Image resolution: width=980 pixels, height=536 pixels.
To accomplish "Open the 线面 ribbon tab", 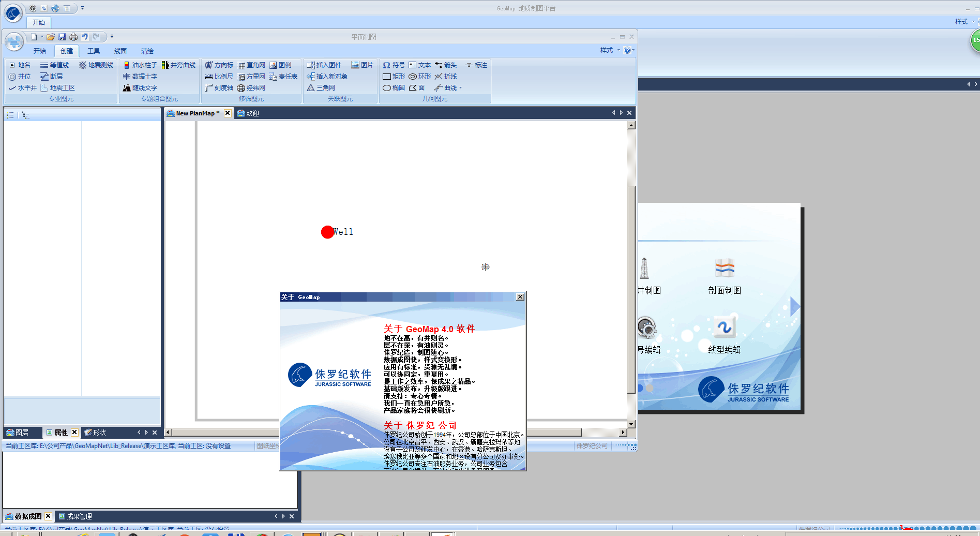I will [x=120, y=51].
